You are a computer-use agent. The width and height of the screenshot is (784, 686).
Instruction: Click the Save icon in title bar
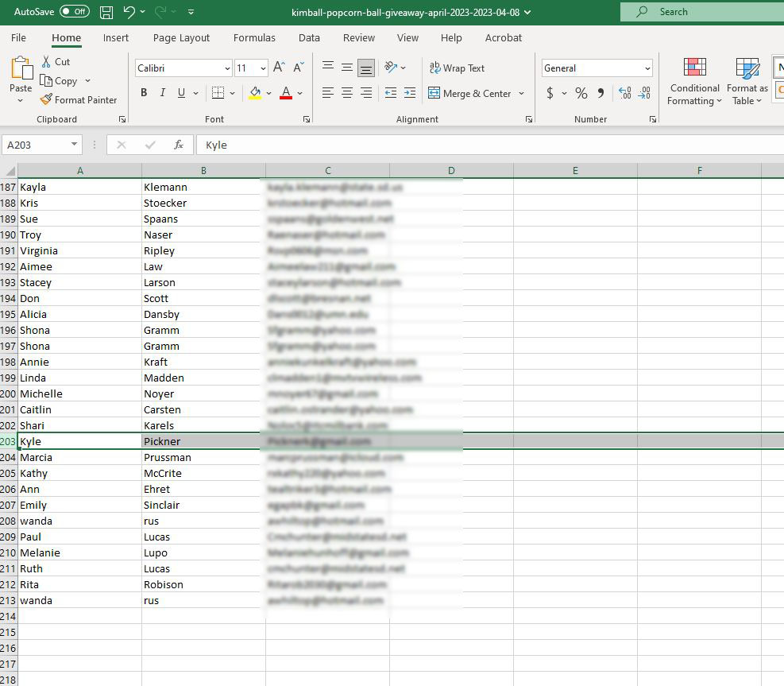tap(107, 12)
